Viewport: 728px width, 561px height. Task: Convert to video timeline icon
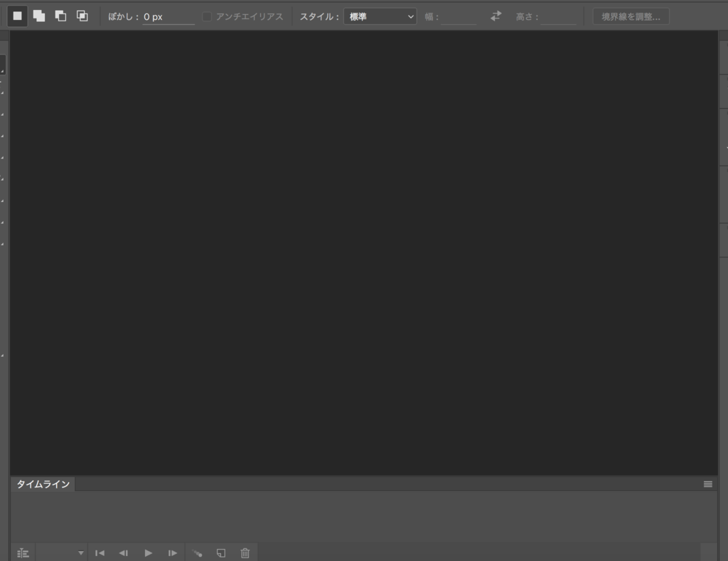[x=23, y=552]
